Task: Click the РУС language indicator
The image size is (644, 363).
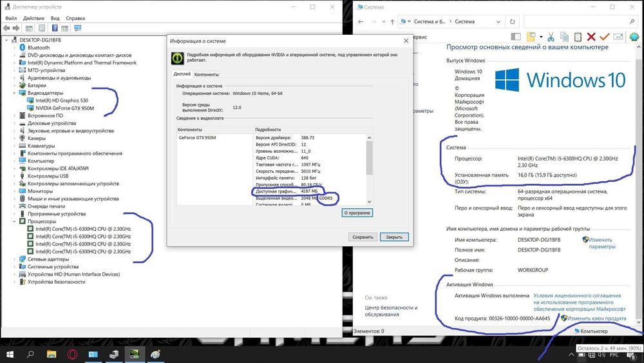Action: [x=614, y=355]
